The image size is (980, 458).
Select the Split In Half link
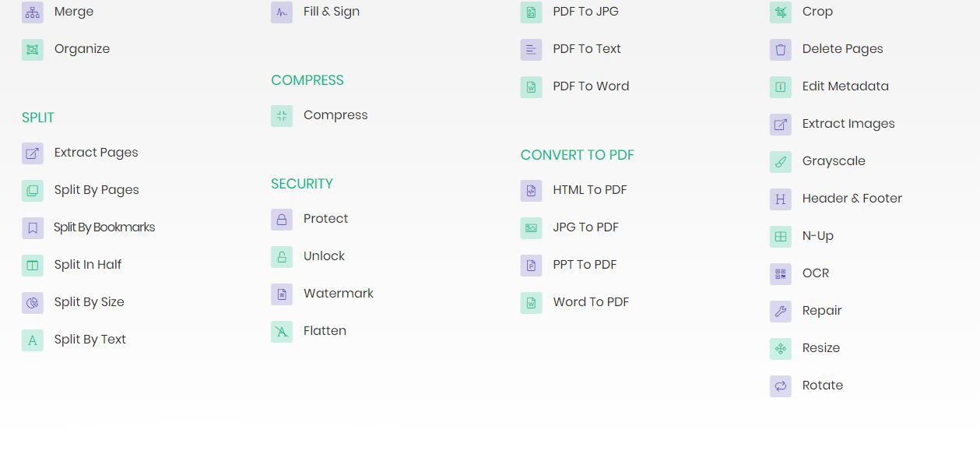[88, 265]
